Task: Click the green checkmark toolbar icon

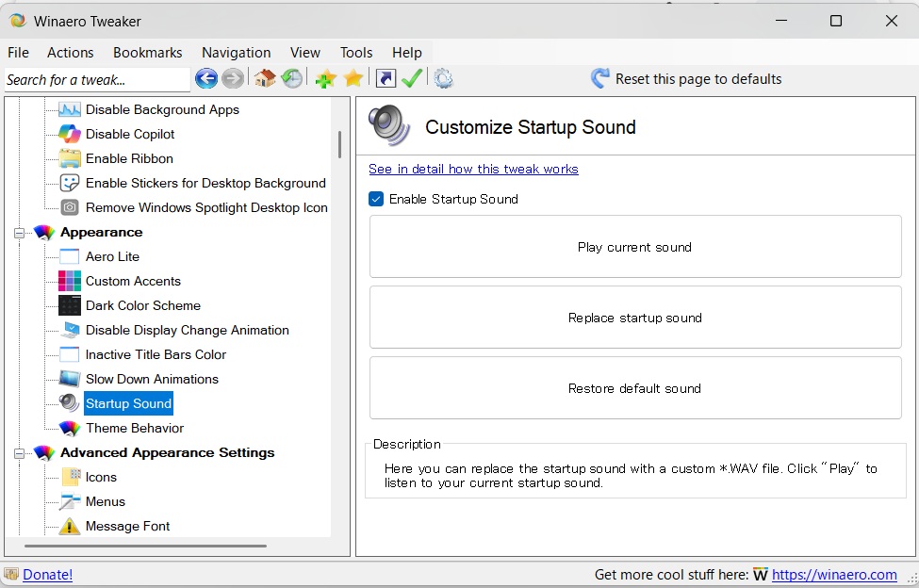Action: (412, 79)
